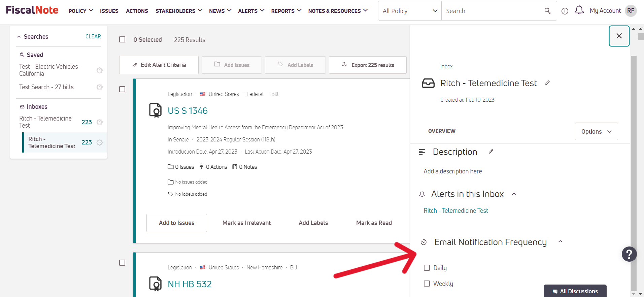This screenshot has width=644, height=297.
Task: Open gear for first Ritch - Telemedicine Test inbox
Action: (x=100, y=122)
